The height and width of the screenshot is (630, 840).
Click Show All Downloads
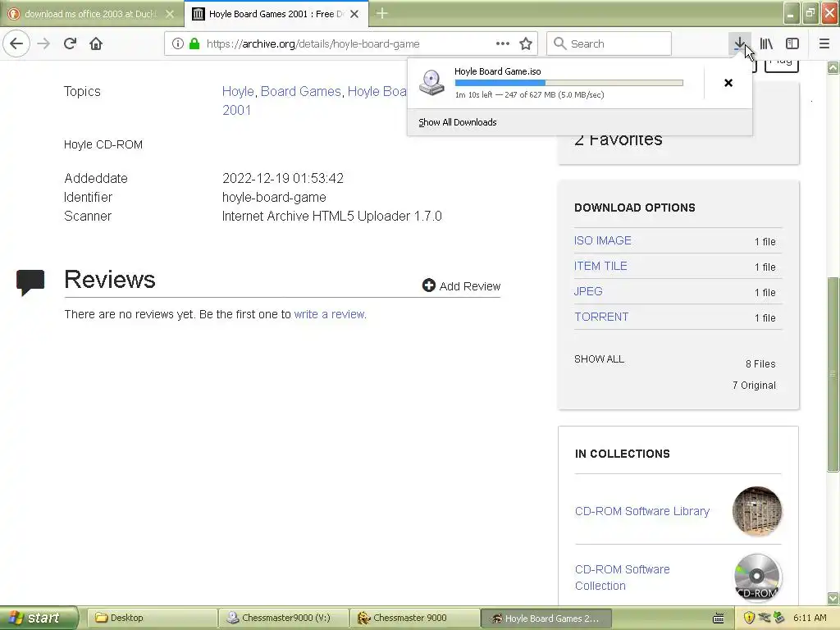point(458,122)
